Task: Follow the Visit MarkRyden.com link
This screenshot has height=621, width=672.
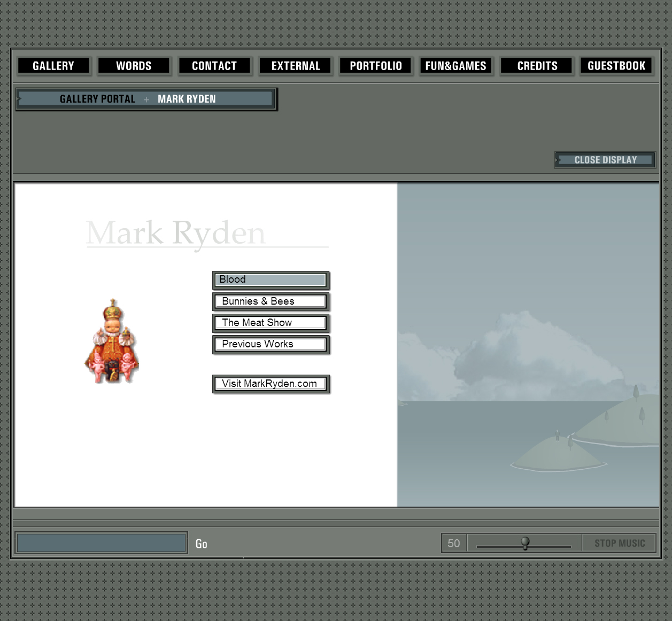Action: coord(271,384)
